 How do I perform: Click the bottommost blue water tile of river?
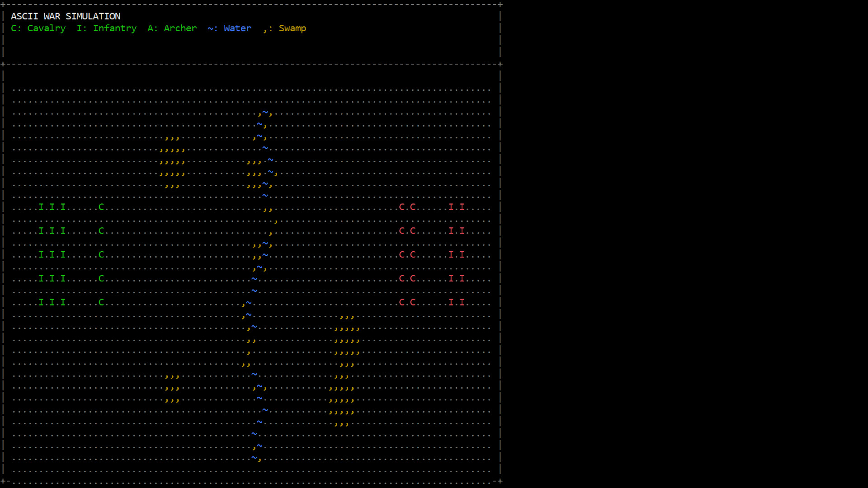point(254,458)
